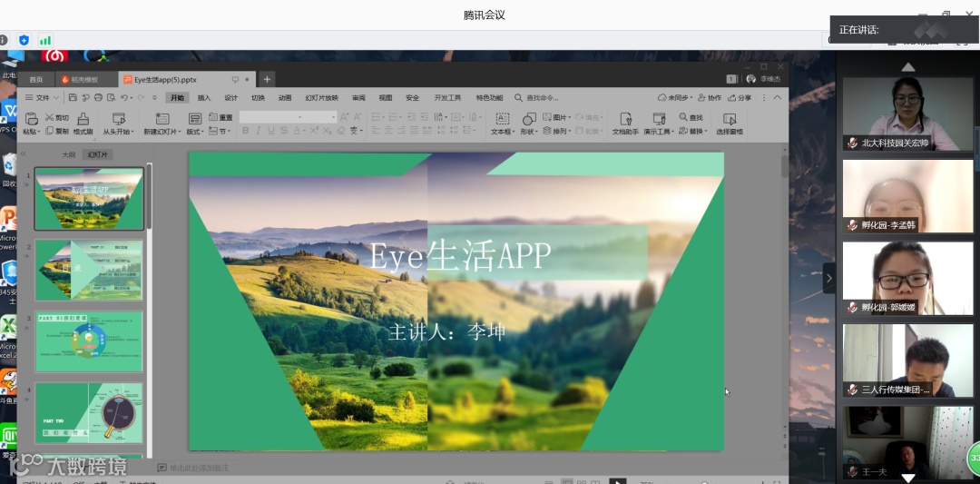The width and height of the screenshot is (980, 484).
Task: Click the 剪切 (Cut) scissors icon
Action: pyautogui.click(x=49, y=117)
